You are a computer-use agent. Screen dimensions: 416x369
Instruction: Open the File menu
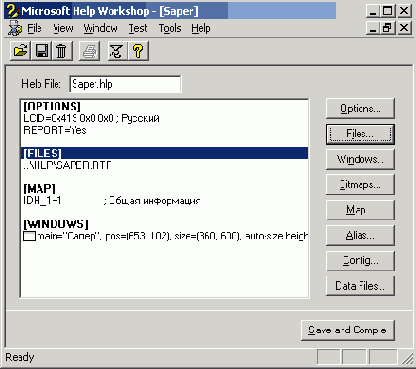click(34, 29)
